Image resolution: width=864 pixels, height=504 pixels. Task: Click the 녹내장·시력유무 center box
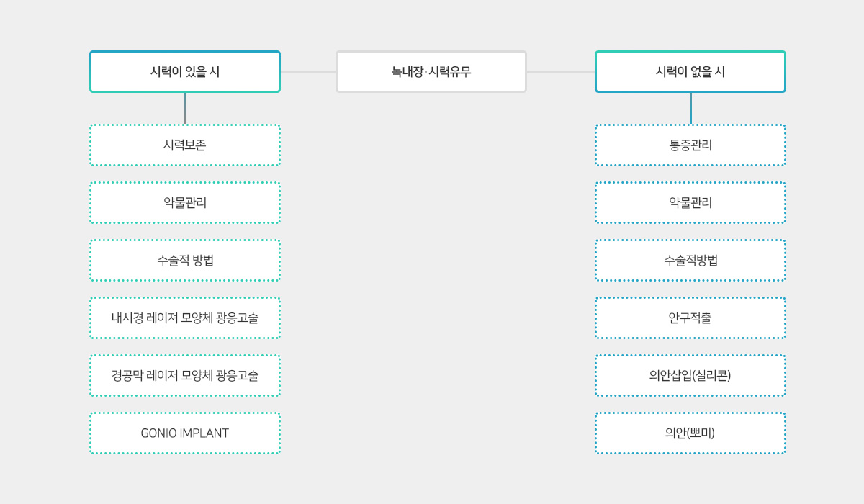point(431,71)
